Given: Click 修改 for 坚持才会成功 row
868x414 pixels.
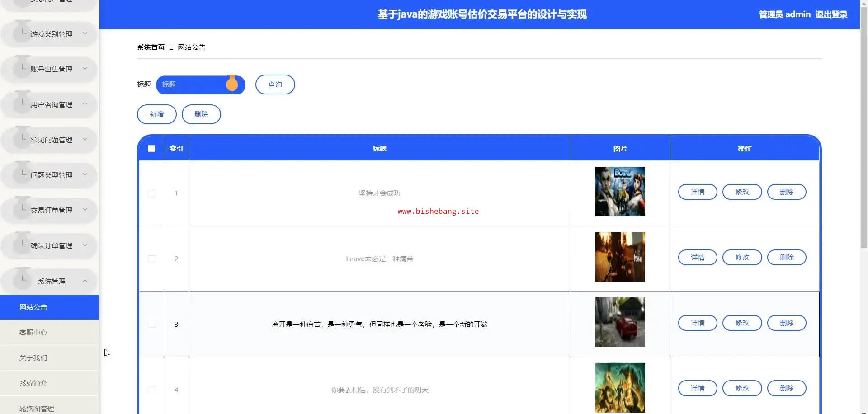Looking at the screenshot, I should 742,192.
